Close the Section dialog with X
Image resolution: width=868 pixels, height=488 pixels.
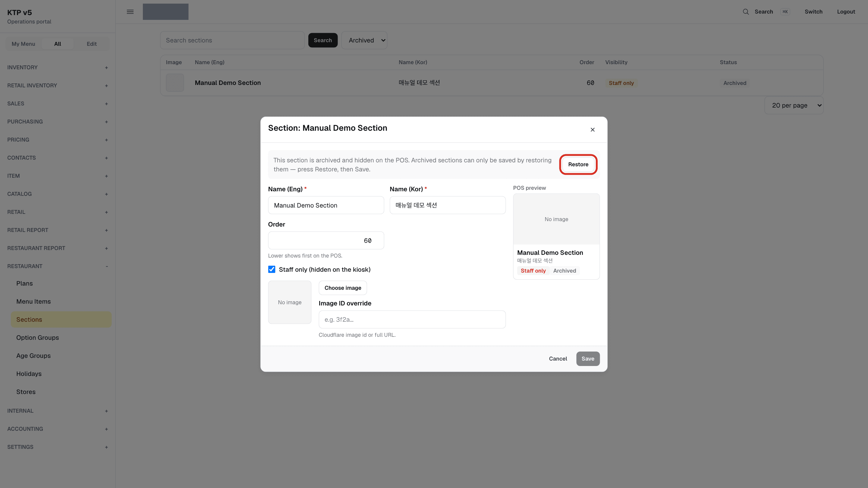point(592,130)
